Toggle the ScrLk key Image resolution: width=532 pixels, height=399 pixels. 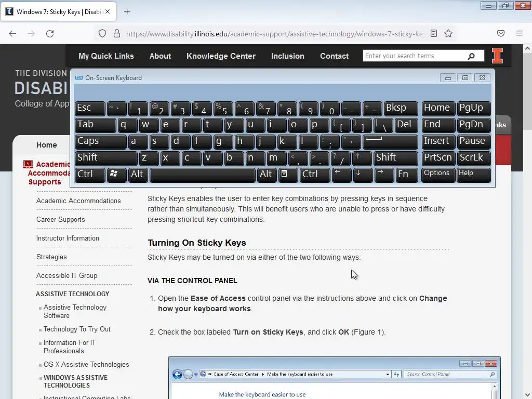click(x=474, y=158)
